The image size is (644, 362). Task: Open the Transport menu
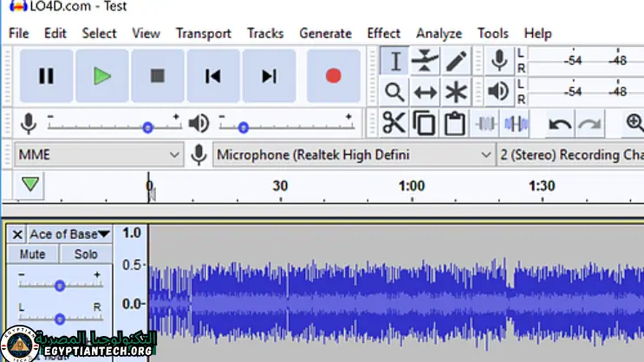204,33
